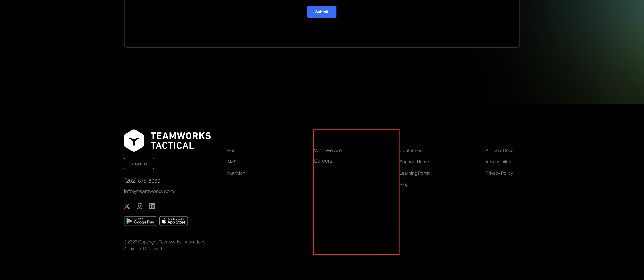The image size is (644, 280).
Task: Open the Hub footer link
Action: click(x=231, y=151)
